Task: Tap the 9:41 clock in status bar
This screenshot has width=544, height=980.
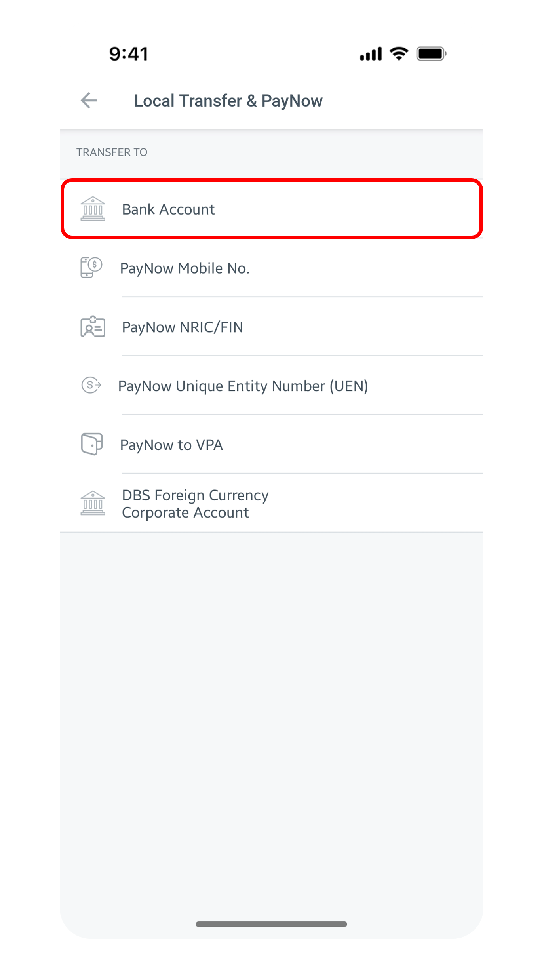Action: point(129,54)
